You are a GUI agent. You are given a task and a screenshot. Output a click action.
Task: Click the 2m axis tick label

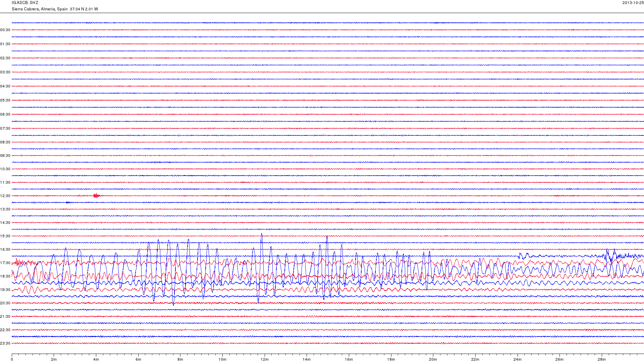(x=54, y=360)
